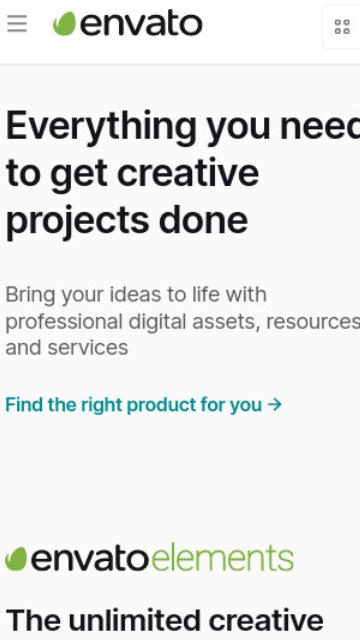Click the word 'creative' in the bottom heading
Viewport: 360px width, 640px height.
[266, 620]
